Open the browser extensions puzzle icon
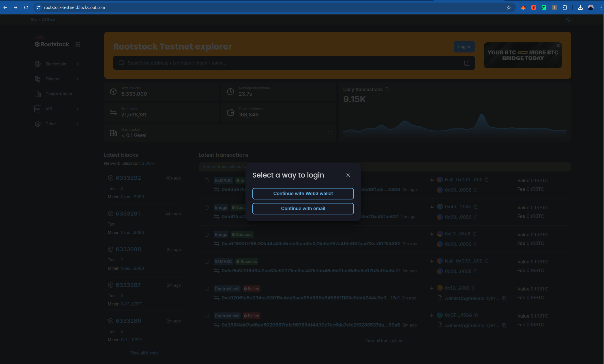Viewport: 604px width, 364px height. pyautogui.click(x=565, y=7)
